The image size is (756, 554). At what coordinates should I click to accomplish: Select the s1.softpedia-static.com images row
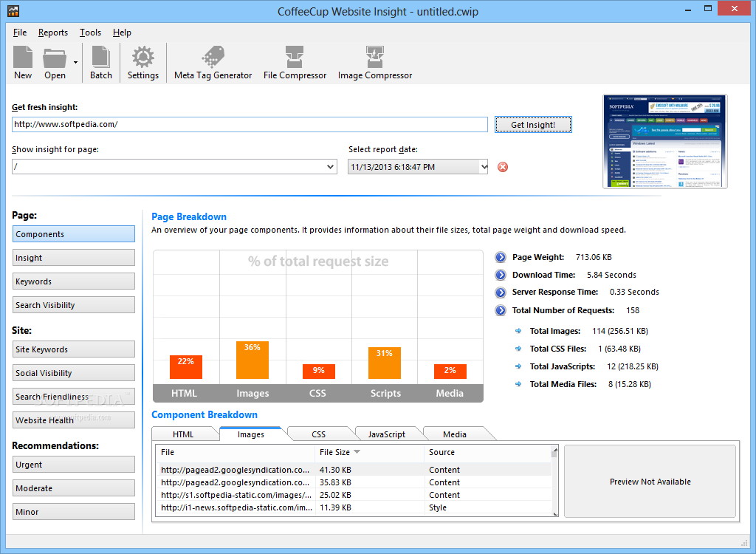coord(354,495)
